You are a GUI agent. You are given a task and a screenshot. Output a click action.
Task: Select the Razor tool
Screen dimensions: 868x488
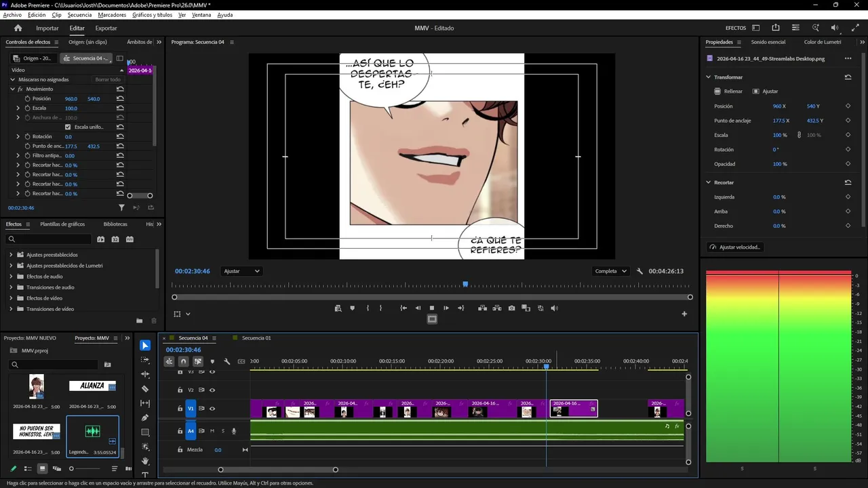145,389
